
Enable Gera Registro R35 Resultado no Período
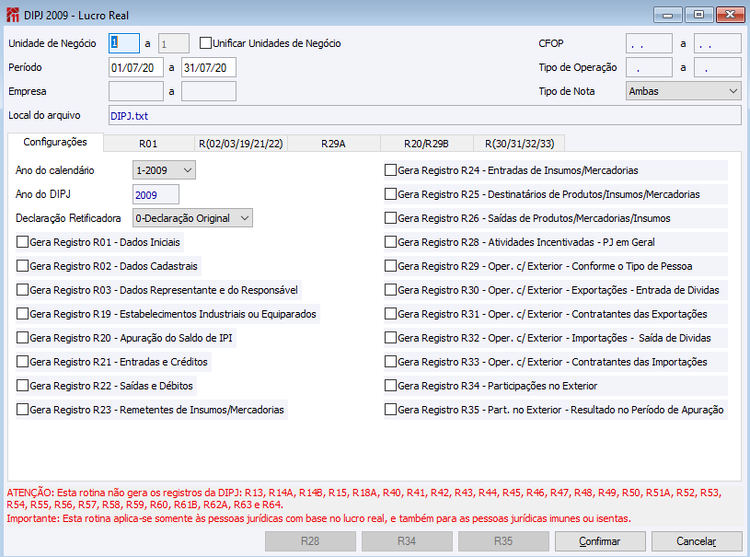(x=391, y=409)
